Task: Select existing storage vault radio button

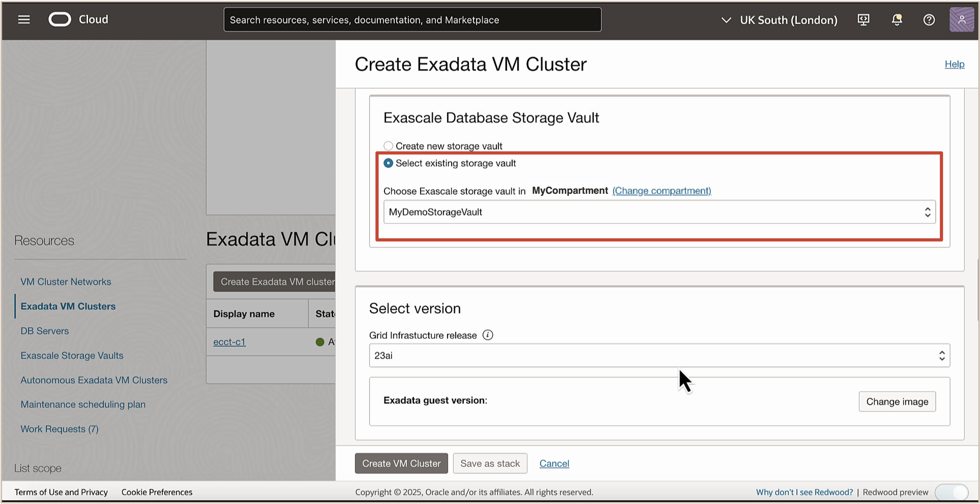Action: (388, 163)
